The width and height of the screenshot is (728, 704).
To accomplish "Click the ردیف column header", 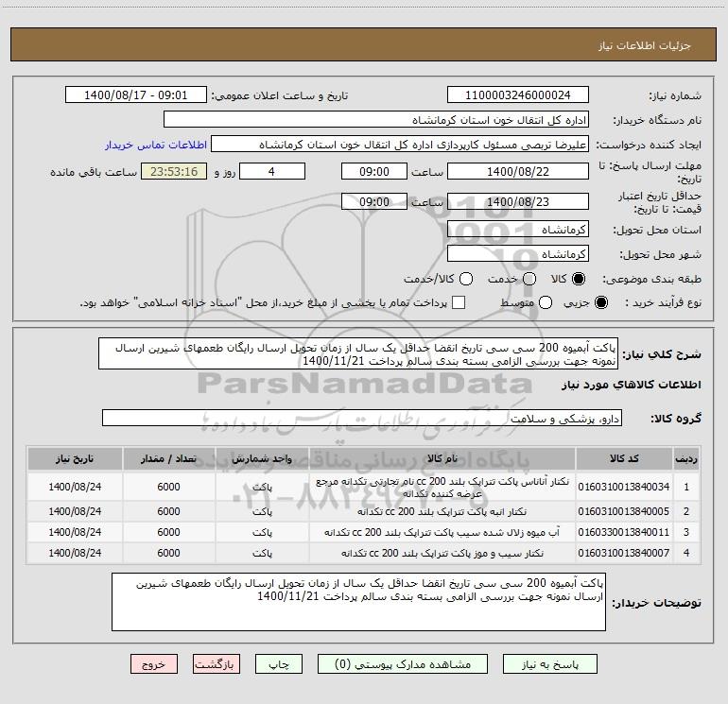I will 686,458.
